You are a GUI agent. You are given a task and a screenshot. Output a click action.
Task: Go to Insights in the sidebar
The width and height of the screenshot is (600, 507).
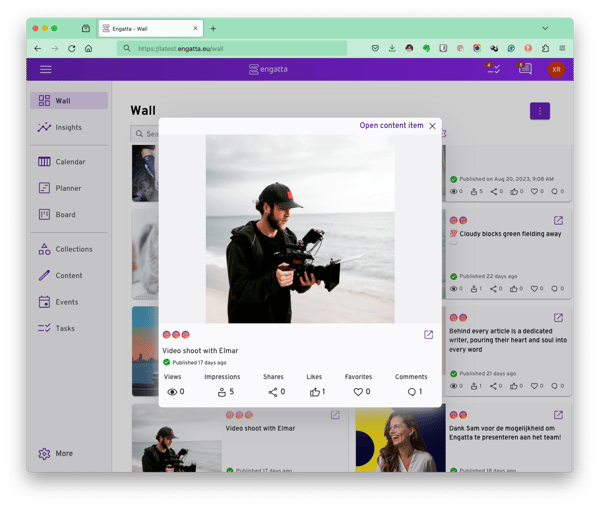pos(68,127)
